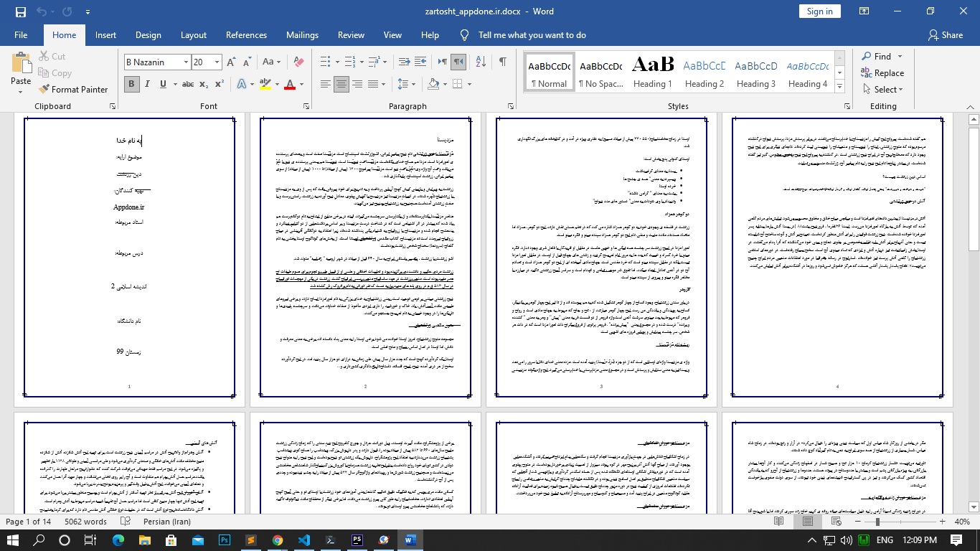This screenshot has height=551, width=980.
Task: Sort the selected paragraphs alphabetically
Action: pyautogui.click(x=481, y=62)
